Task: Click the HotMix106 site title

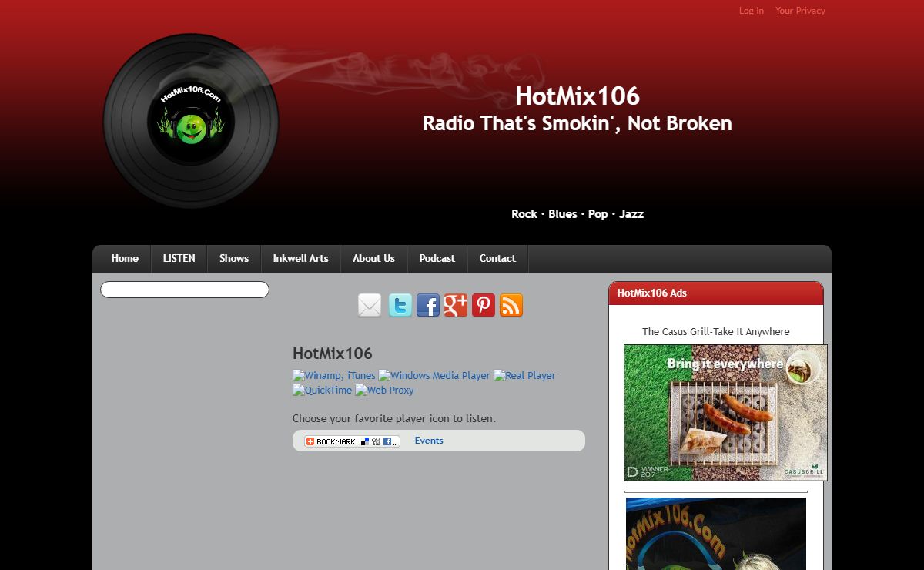Action: 577,96
